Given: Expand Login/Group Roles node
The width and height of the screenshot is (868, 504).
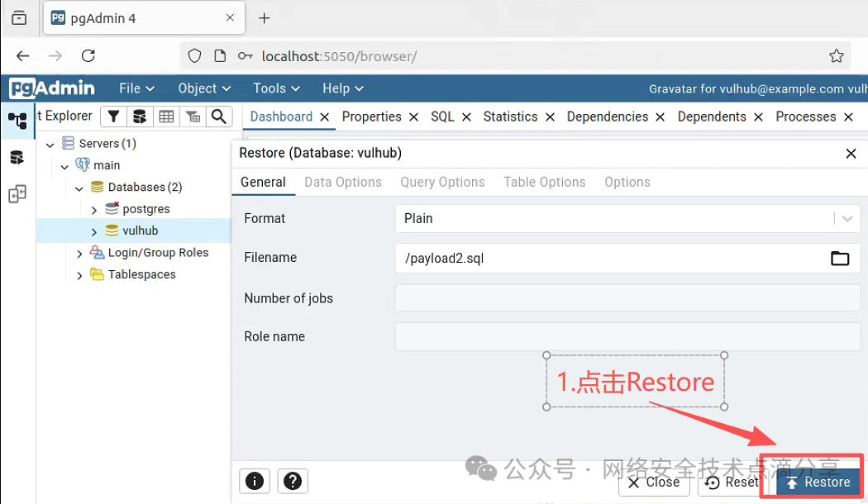Looking at the screenshot, I should point(79,254).
